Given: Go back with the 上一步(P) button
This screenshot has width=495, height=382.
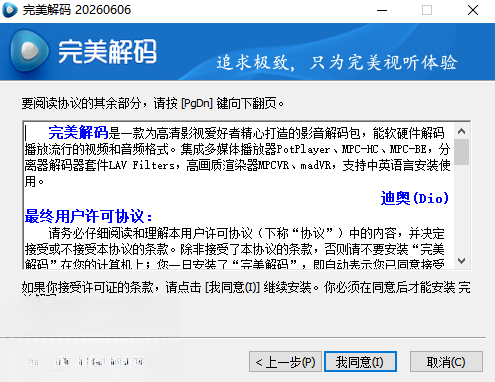Looking at the screenshot, I should 285,362.
